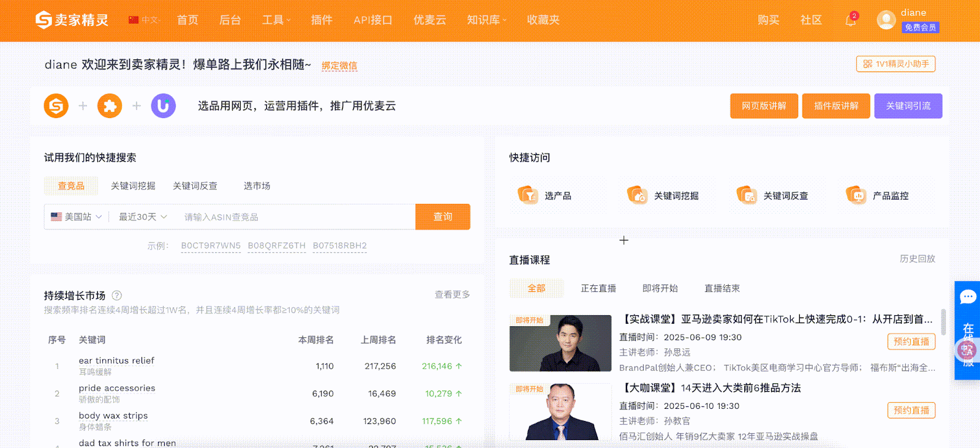Select the 正在直播 course tab
This screenshot has width=980, height=448.
click(x=598, y=288)
